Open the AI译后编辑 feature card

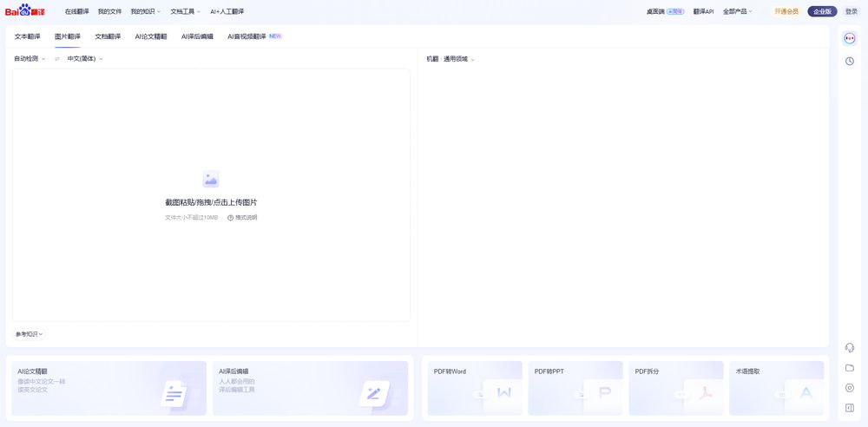311,388
